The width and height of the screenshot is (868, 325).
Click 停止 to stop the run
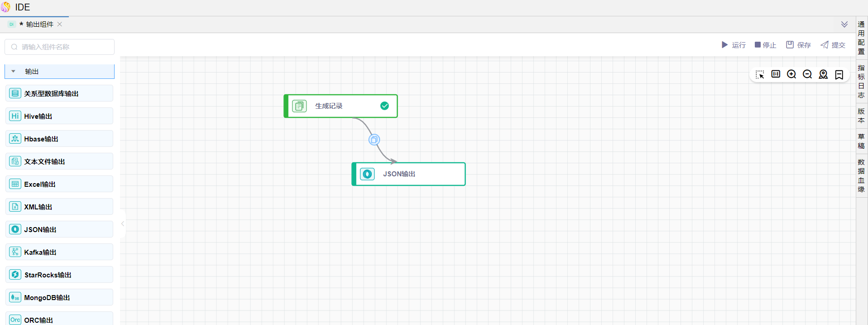tap(765, 45)
